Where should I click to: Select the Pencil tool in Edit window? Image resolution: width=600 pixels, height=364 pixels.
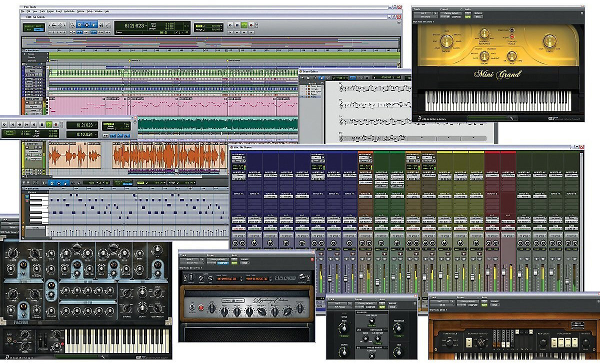(x=107, y=24)
